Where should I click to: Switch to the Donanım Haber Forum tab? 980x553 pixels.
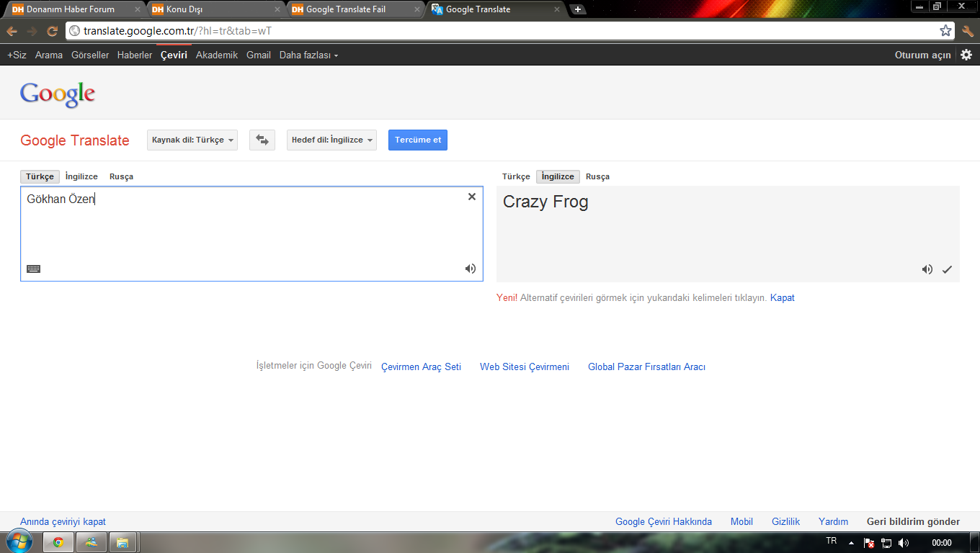[74, 9]
